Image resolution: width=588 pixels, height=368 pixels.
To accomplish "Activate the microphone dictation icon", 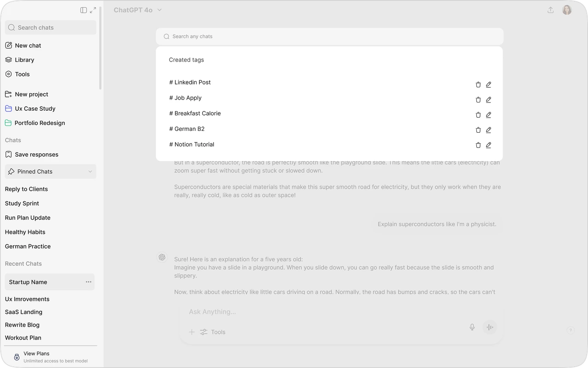I will [x=472, y=327].
